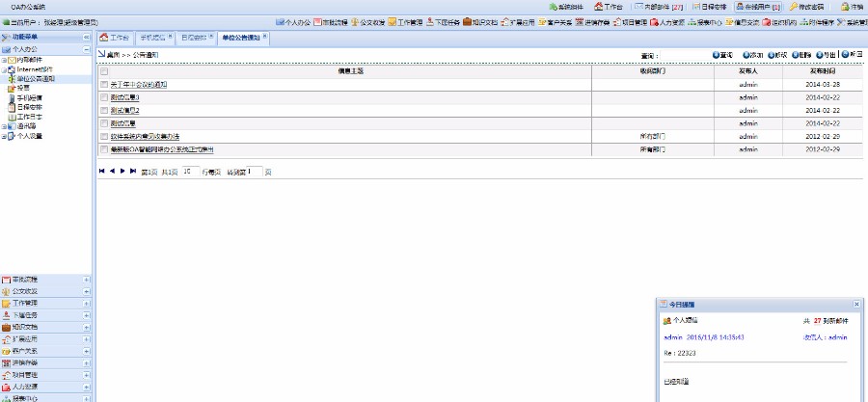The height and width of the screenshot is (402, 868).
Task: Tick checkbox for 最新版OA智能网络办公系统 row
Action: 103,149
